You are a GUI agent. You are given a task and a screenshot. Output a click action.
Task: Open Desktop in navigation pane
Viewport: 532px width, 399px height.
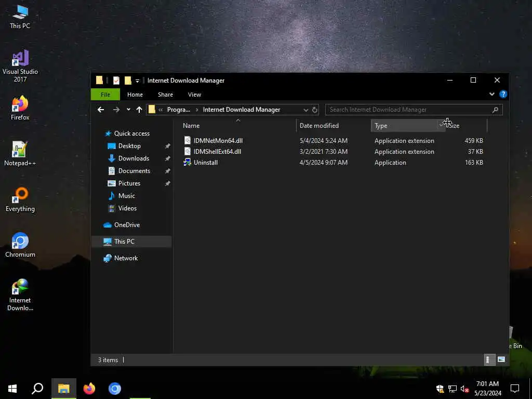tap(129, 146)
